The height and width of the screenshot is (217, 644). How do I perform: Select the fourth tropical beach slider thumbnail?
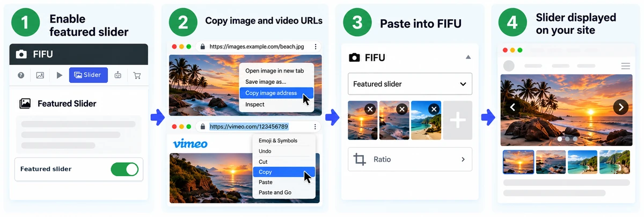click(x=614, y=162)
